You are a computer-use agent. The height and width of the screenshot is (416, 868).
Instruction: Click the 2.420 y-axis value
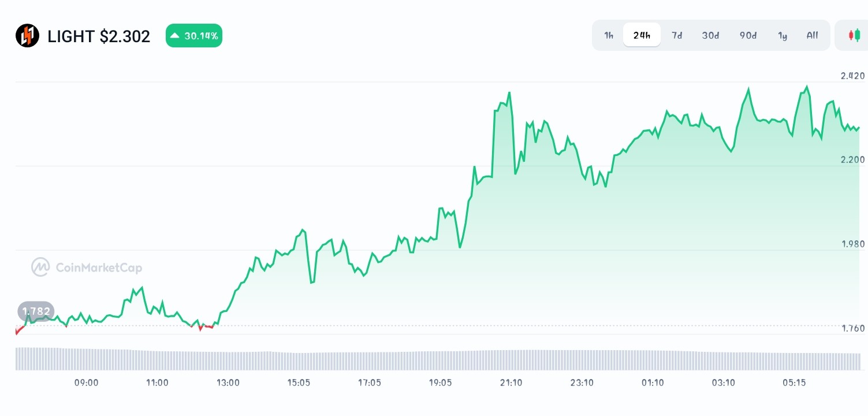click(x=852, y=76)
